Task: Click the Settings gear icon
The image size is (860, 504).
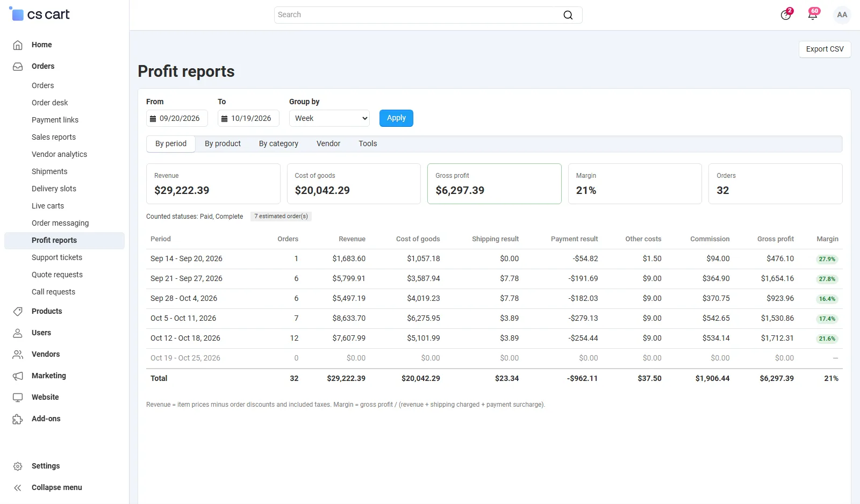Action: [x=18, y=466]
